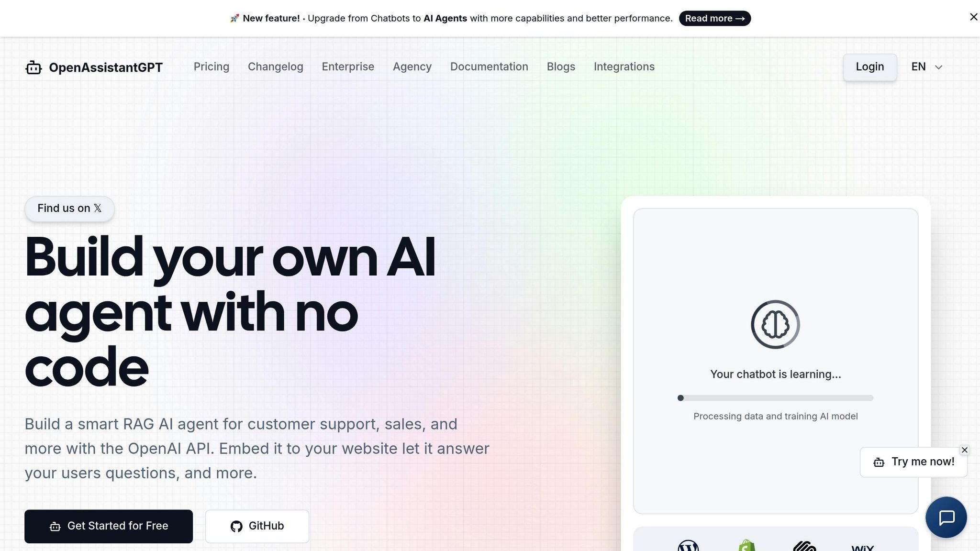Open the Changelog page

tap(275, 67)
